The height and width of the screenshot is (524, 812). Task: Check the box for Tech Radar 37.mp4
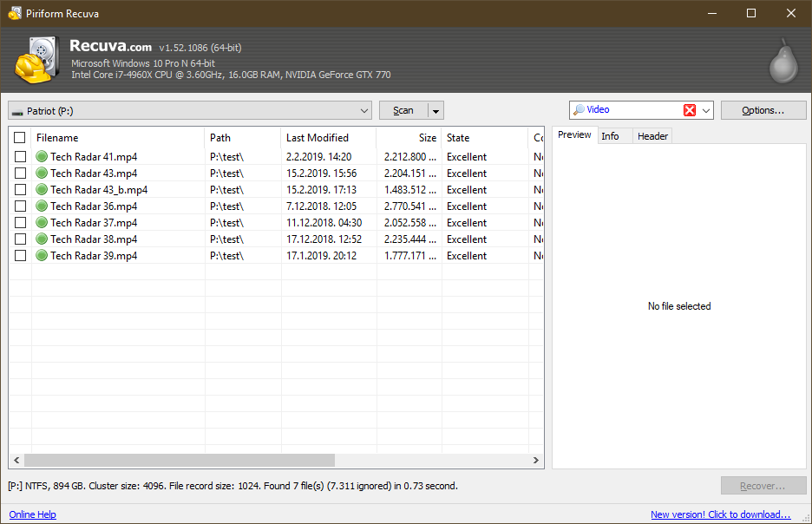click(x=20, y=223)
